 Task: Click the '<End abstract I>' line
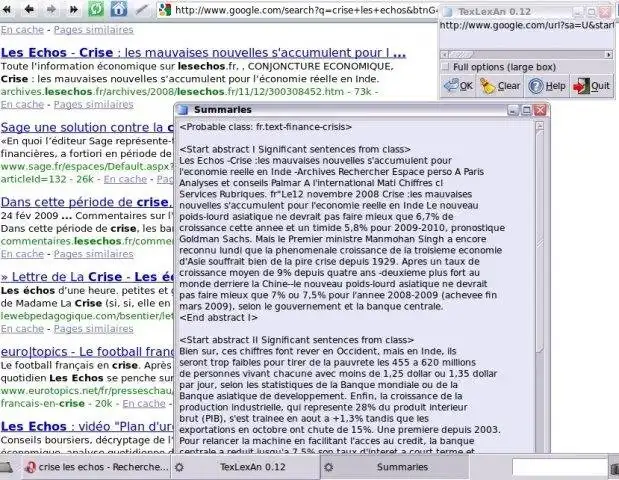tap(218, 317)
